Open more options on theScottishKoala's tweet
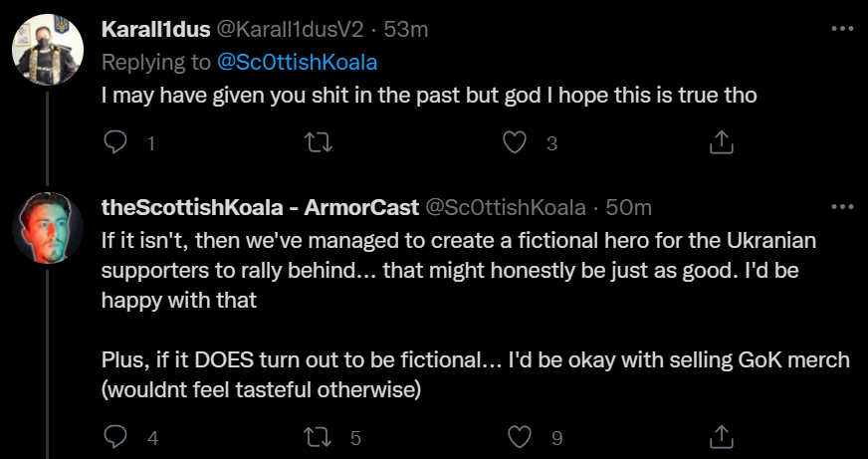Screen dimensions: 868x459 (x=842, y=207)
